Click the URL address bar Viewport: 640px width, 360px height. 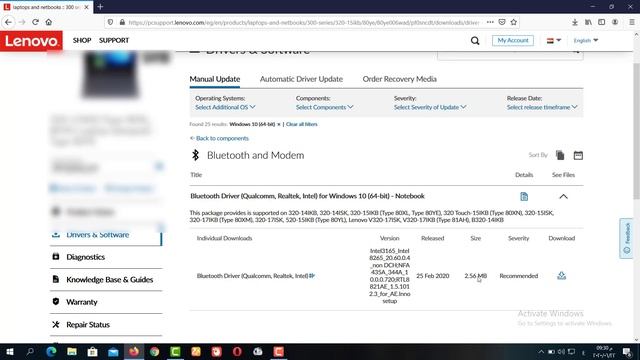point(304,22)
